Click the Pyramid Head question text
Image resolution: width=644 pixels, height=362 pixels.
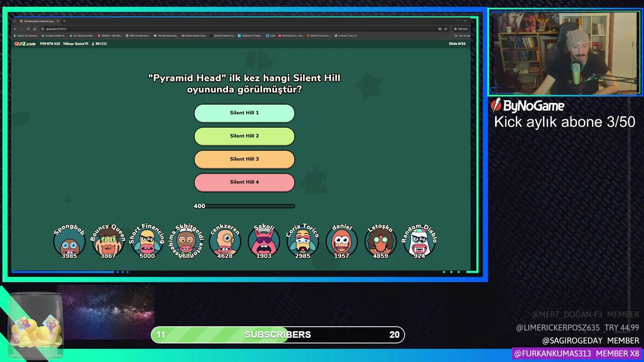coord(244,84)
